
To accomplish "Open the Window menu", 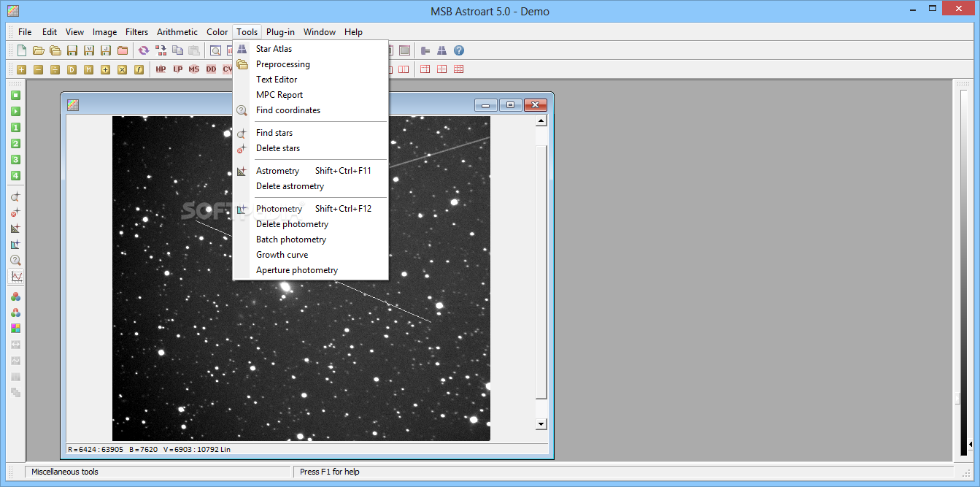I will [x=320, y=32].
